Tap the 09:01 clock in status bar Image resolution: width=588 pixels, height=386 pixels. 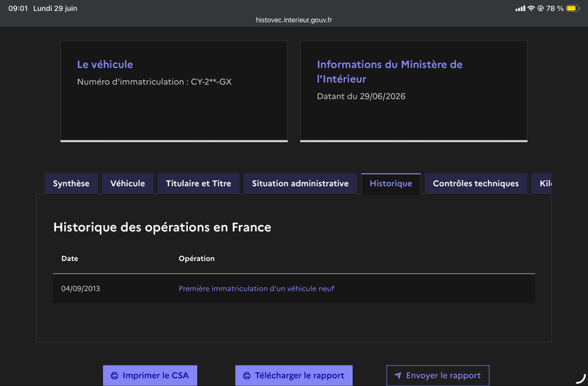tap(18, 8)
